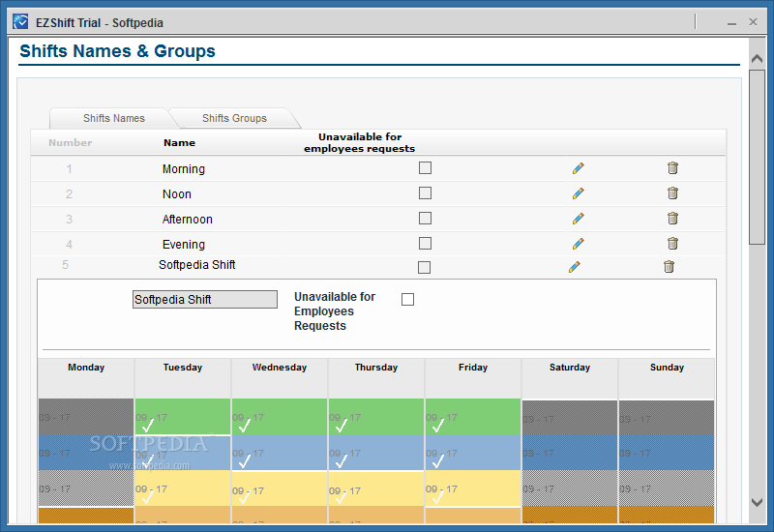The width and height of the screenshot is (774, 532).
Task: Check Unavailable box for Afternoon shift
Action: tap(425, 218)
